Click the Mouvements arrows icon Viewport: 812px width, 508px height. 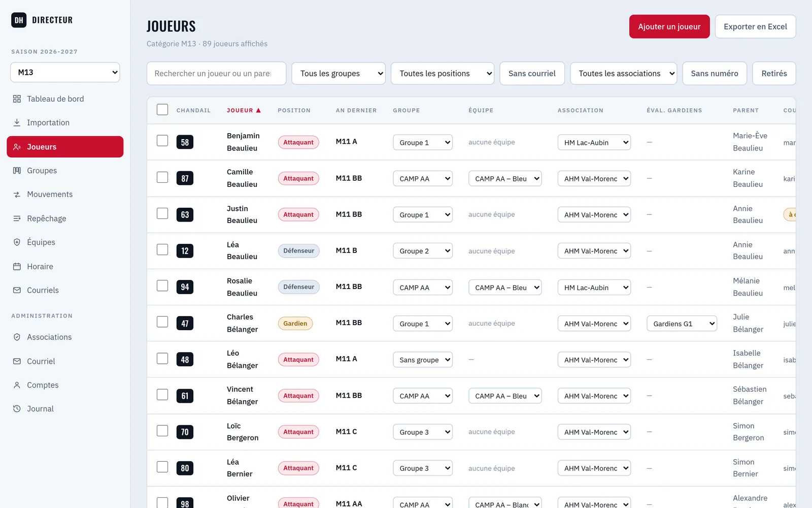(17, 195)
